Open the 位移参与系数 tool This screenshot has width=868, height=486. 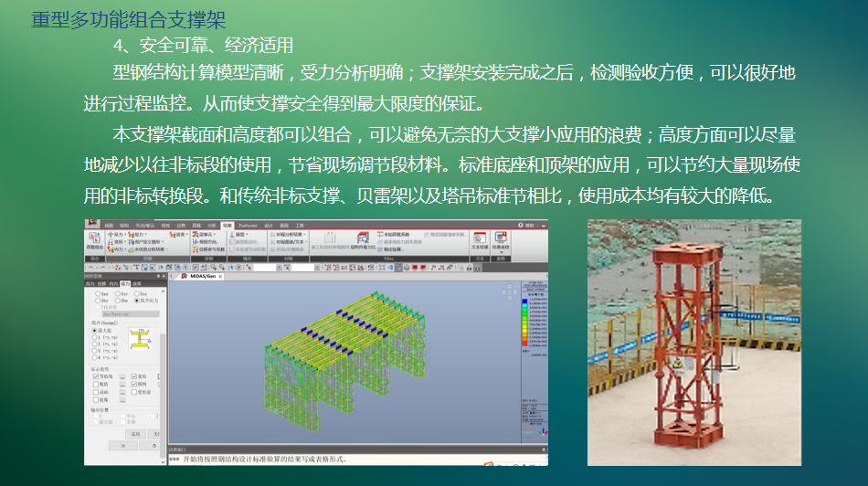208,249
